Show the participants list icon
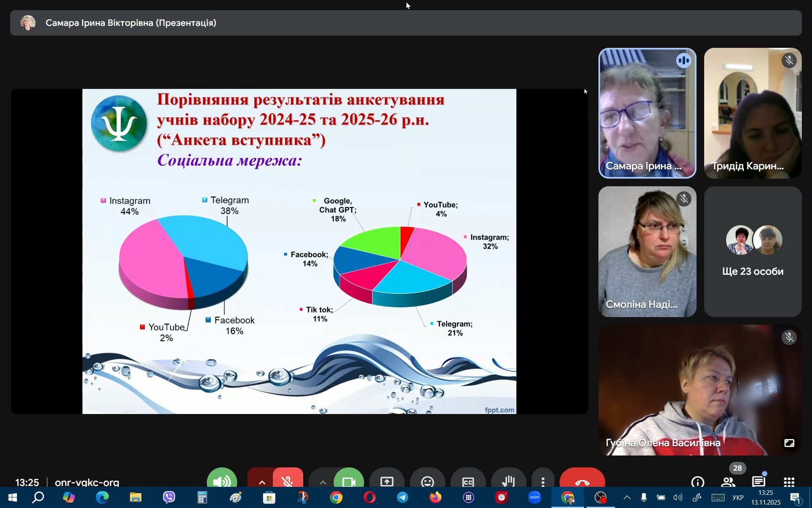812x508 pixels. pyautogui.click(x=728, y=482)
